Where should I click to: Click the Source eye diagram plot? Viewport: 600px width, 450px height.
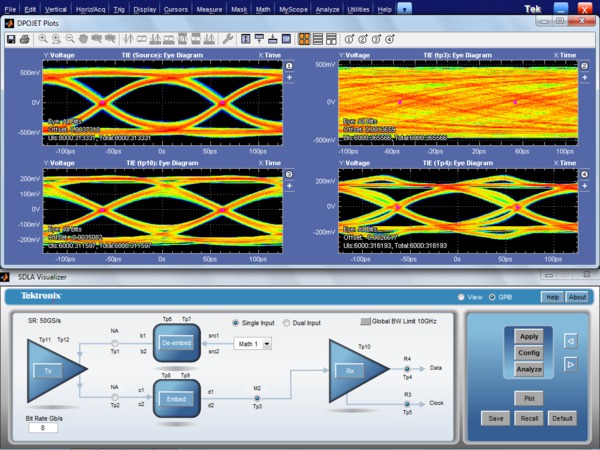click(x=162, y=103)
